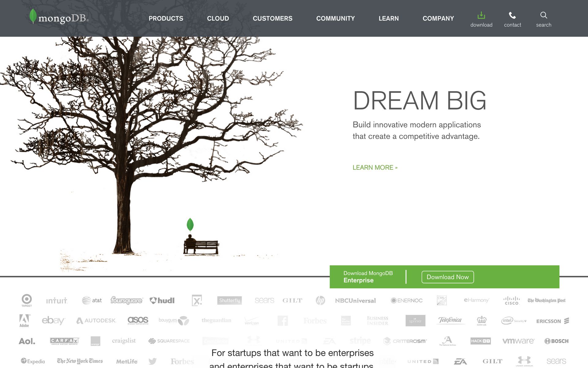Expand the LEARN dropdown menu

pyautogui.click(x=389, y=18)
